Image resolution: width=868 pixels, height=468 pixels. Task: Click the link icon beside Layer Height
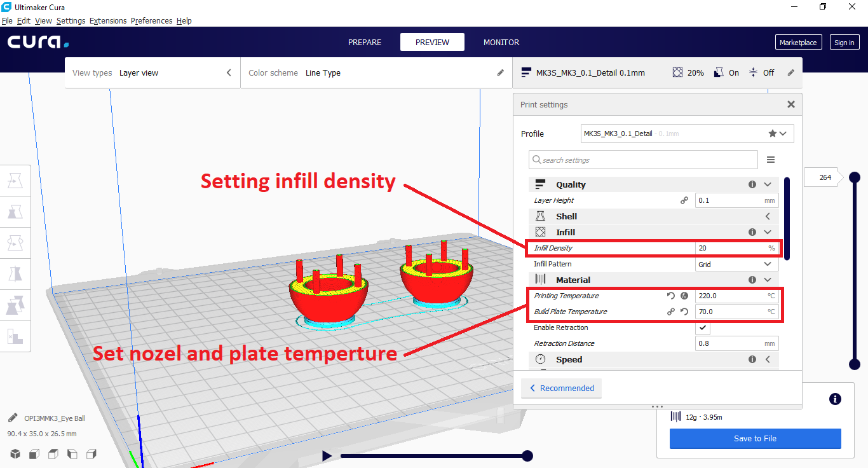tap(684, 200)
